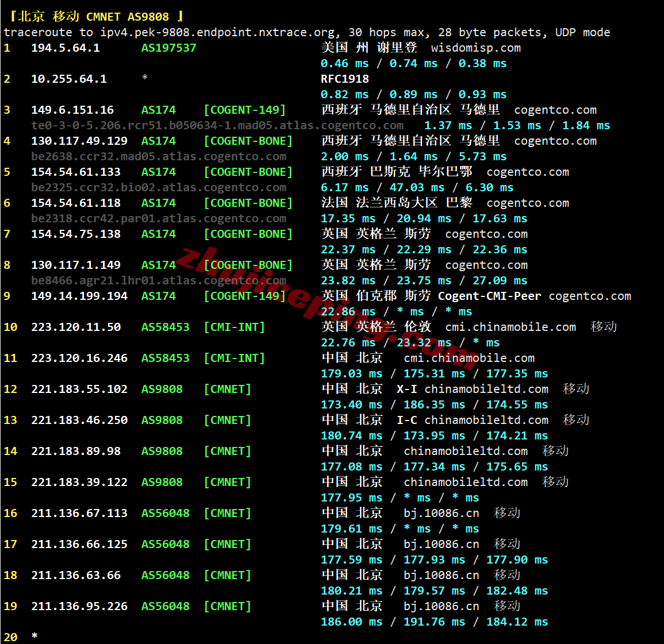Select hop 9 IP 149.14.199.194

coord(79,296)
